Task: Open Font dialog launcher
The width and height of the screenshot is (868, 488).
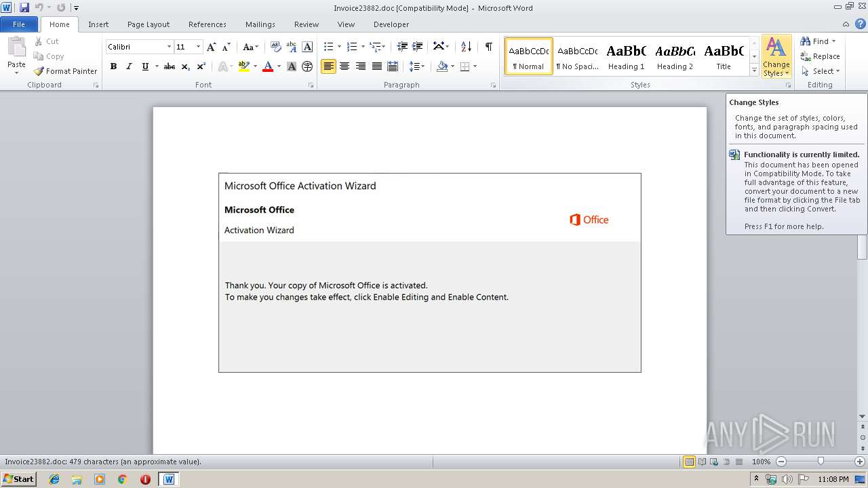Action: click(x=311, y=85)
